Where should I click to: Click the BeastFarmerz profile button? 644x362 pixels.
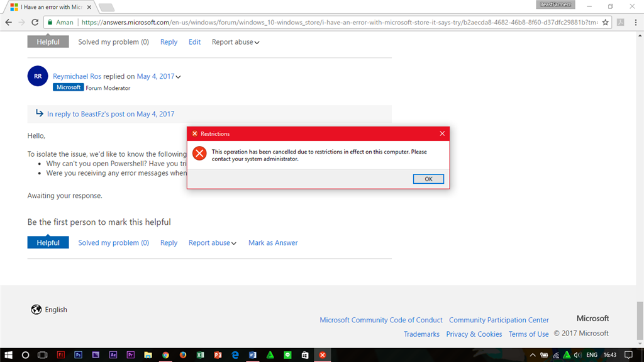[x=555, y=4]
